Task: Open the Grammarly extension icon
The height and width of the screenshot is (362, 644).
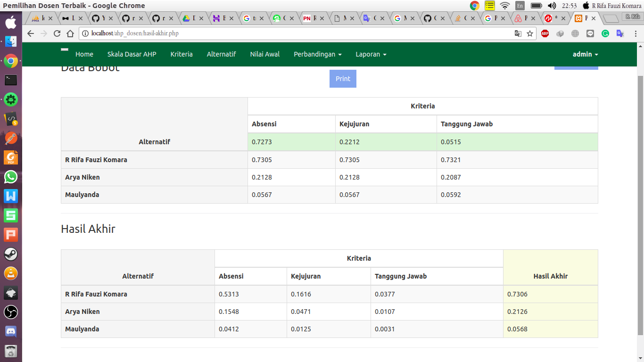Action: tap(605, 33)
